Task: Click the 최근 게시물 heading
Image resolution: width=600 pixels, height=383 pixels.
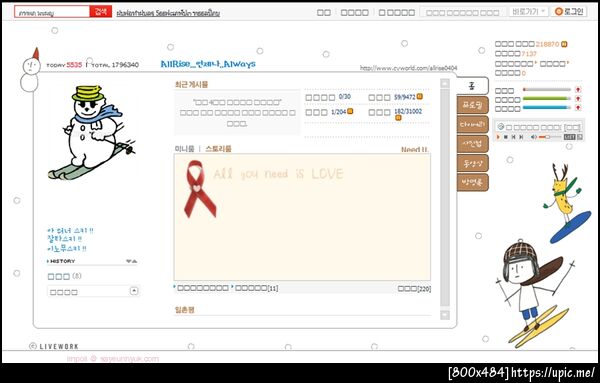Action: click(191, 85)
